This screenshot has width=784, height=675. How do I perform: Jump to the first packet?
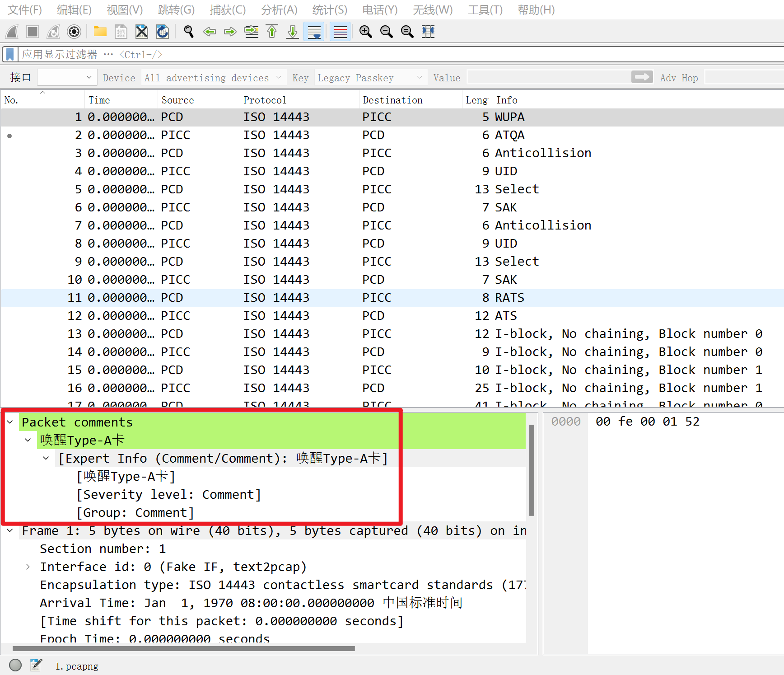[x=272, y=32]
